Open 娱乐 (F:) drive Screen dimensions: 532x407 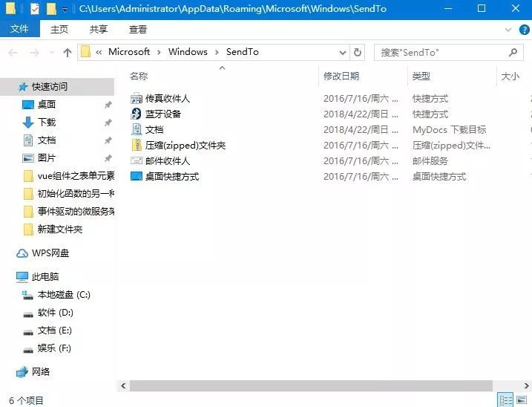tap(55, 348)
